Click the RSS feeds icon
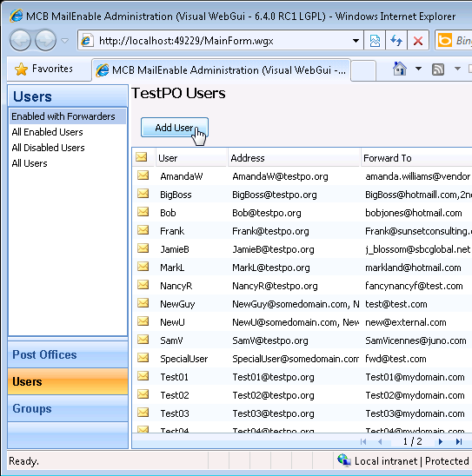This screenshot has width=472, height=476. (438, 69)
